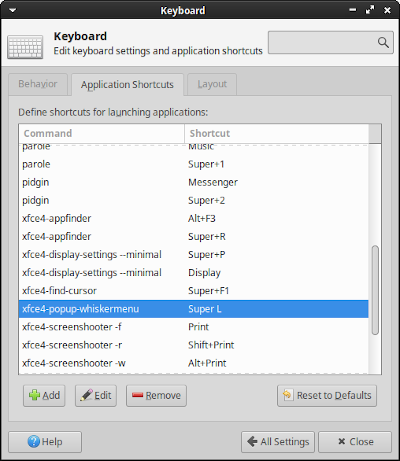The image size is (400, 461).
Task: Click the green plus Add icon
Action: pyautogui.click(x=34, y=395)
